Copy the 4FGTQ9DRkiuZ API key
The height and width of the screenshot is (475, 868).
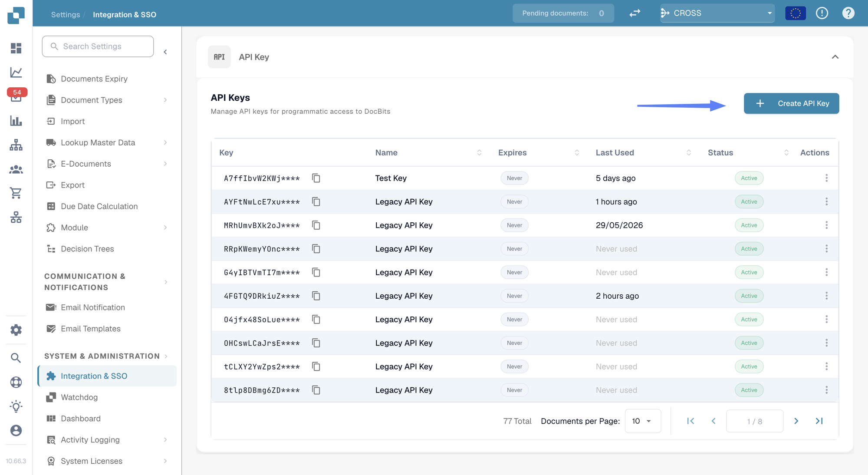(x=316, y=296)
